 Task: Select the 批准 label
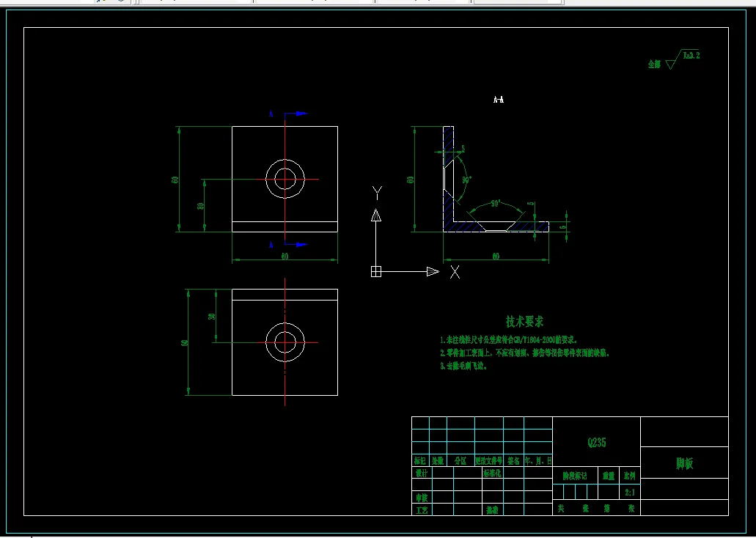click(x=492, y=510)
